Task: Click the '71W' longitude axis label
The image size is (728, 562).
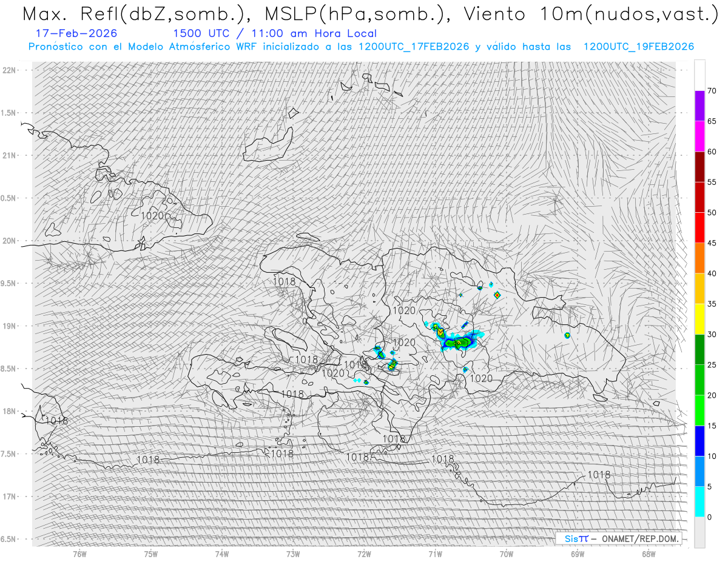Action: 435,554
